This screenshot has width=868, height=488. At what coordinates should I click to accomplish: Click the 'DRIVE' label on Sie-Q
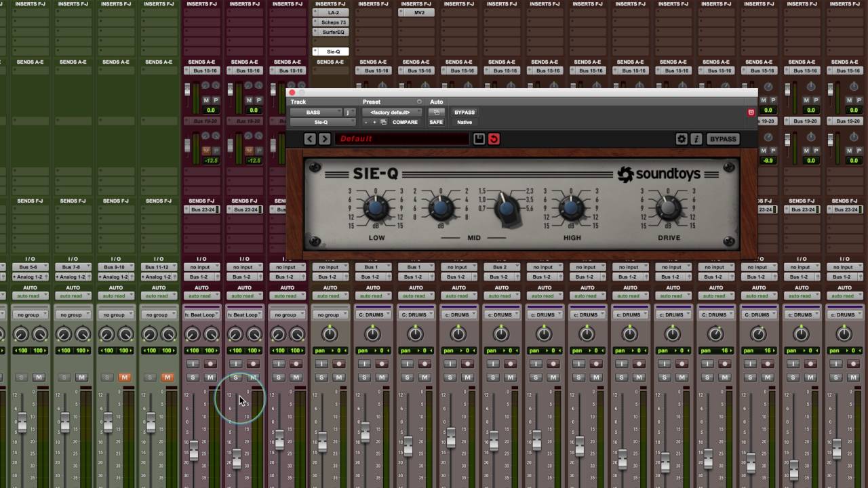click(669, 238)
